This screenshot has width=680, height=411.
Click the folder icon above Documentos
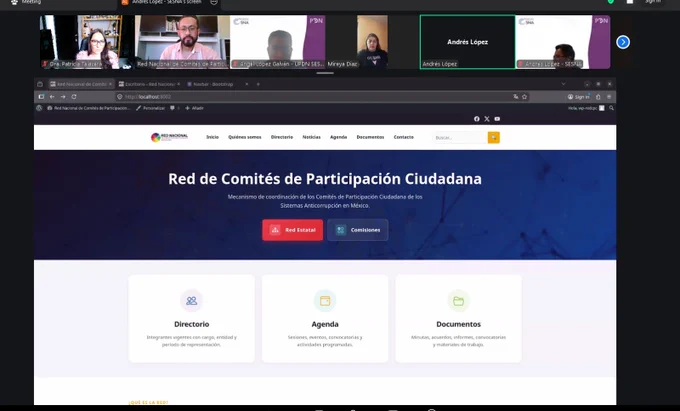pos(458,300)
